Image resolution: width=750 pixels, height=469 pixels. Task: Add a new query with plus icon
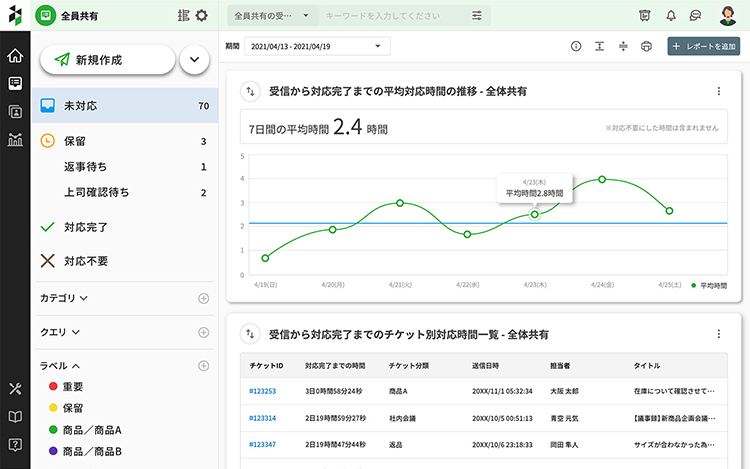[204, 332]
